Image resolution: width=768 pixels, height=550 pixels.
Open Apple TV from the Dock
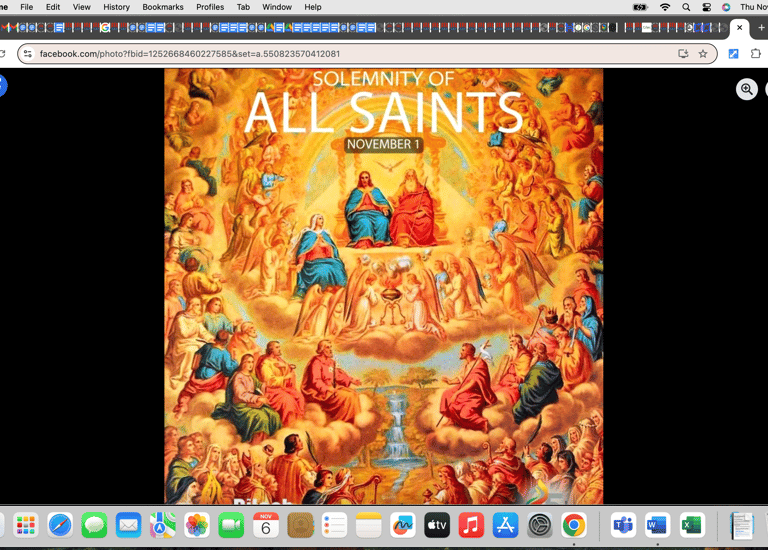(437, 525)
